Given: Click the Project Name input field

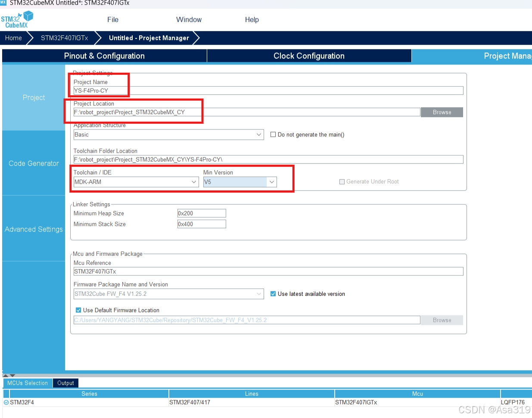Looking at the screenshot, I should (x=268, y=90).
